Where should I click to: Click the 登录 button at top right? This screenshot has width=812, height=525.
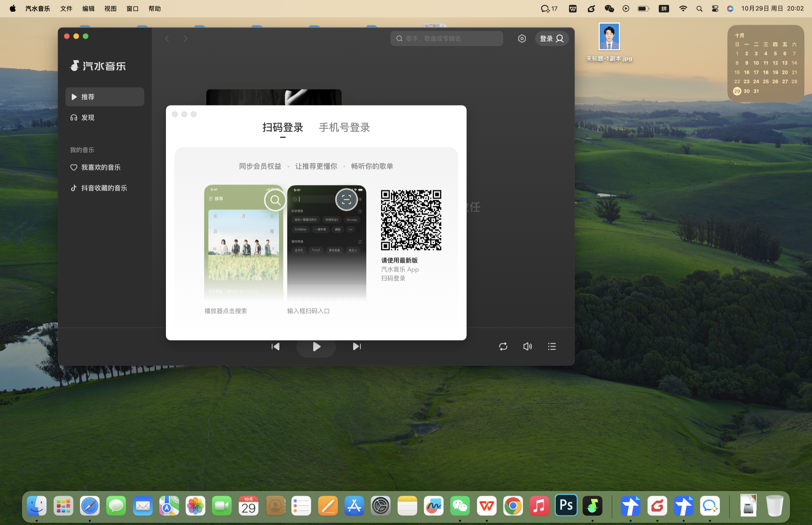point(551,39)
